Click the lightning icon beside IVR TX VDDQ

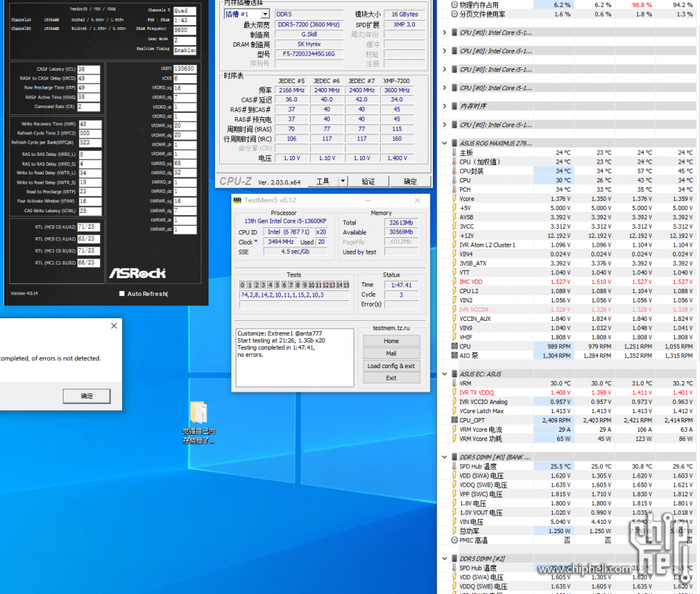click(x=454, y=392)
